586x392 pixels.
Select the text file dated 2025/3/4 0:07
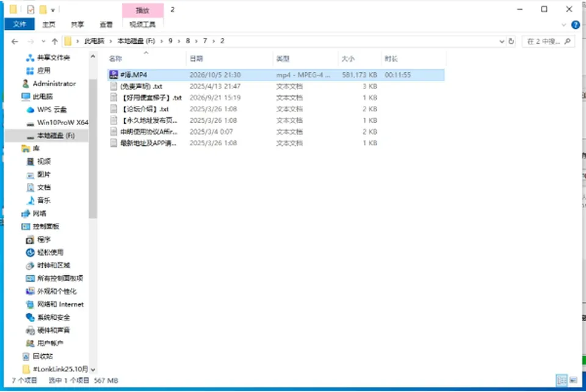tap(276, 132)
